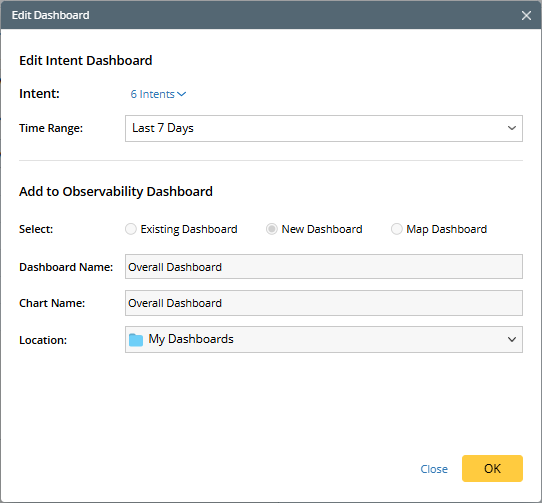Click the blue folder icon in Location
This screenshot has width=542, height=503.
tap(136, 340)
